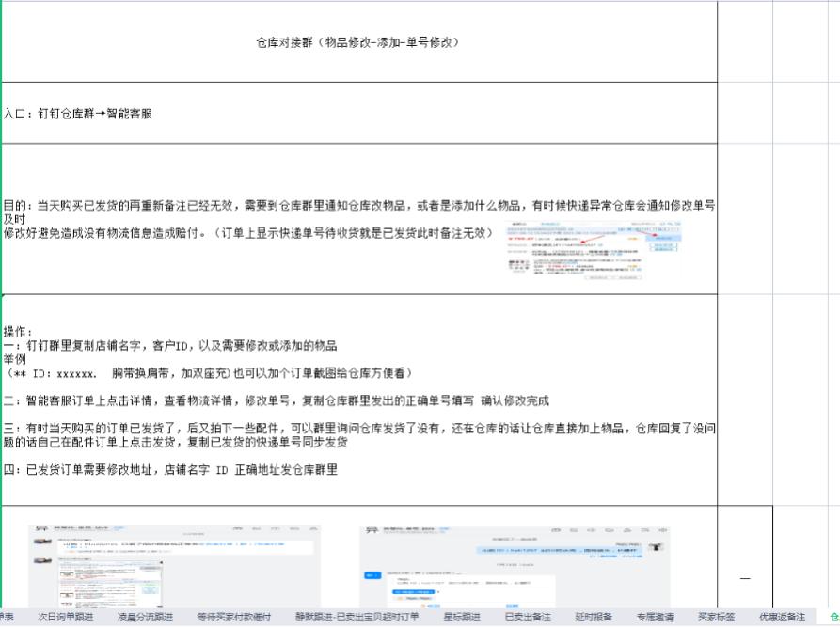Click the green 仓 sheet tab at far right
Screen dimensions: 840x627
(832, 618)
